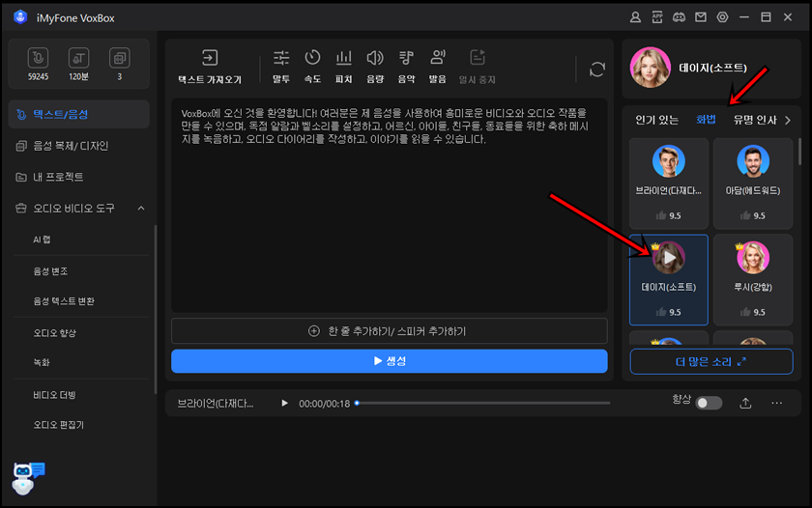The width and height of the screenshot is (812, 508).
Task: Select the 브라이언(다재다... voice card
Action: click(x=669, y=183)
